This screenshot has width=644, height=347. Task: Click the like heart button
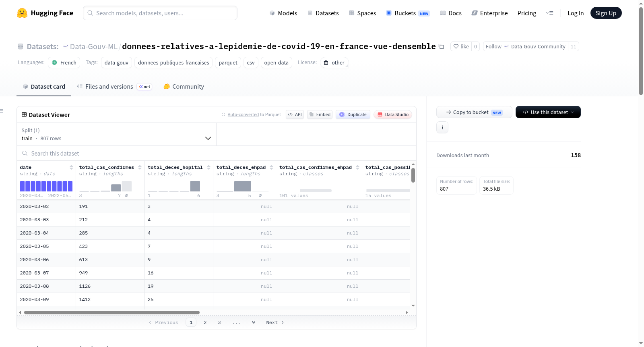(461, 46)
